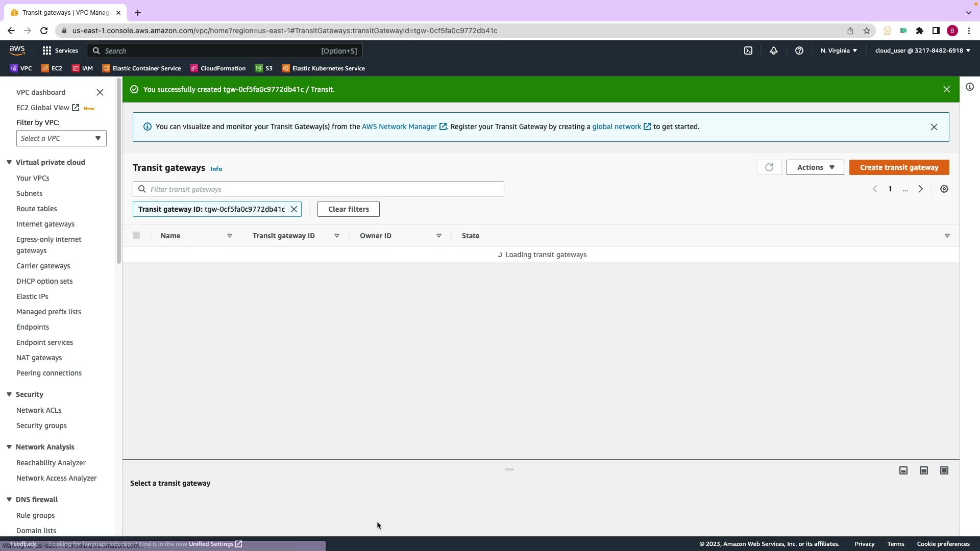Viewport: 980px width, 551px height.
Task: Open the EC2 bookmark shortcut
Action: (52, 68)
